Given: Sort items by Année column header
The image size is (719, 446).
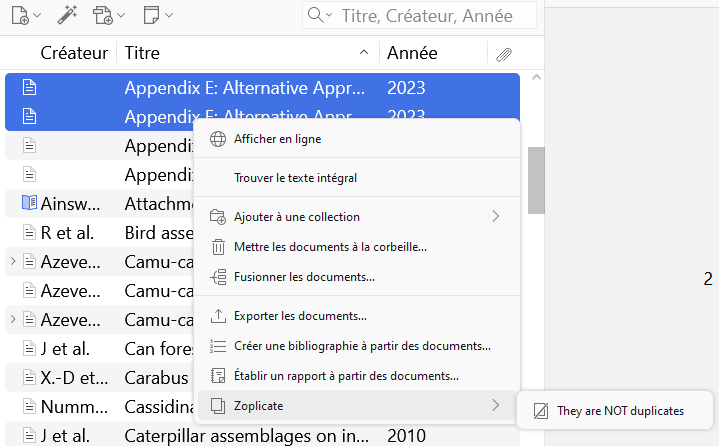Looking at the screenshot, I should 433,53.
